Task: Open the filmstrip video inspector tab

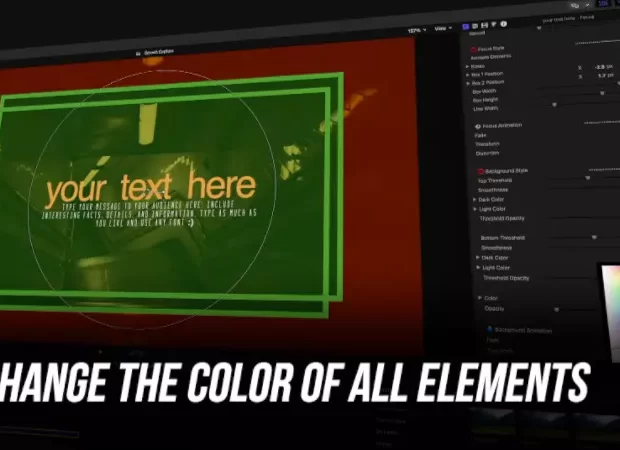Action: point(484,25)
